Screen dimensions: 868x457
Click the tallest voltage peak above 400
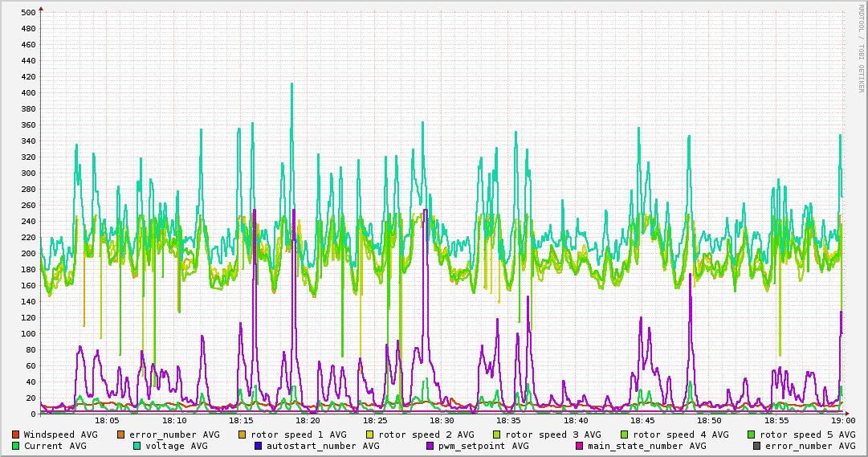point(291,84)
